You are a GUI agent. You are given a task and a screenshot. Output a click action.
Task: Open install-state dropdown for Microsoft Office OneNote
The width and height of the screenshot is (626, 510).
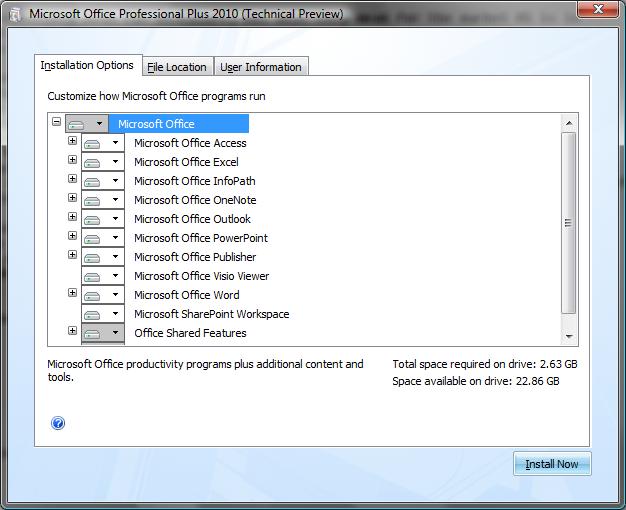(x=103, y=200)
